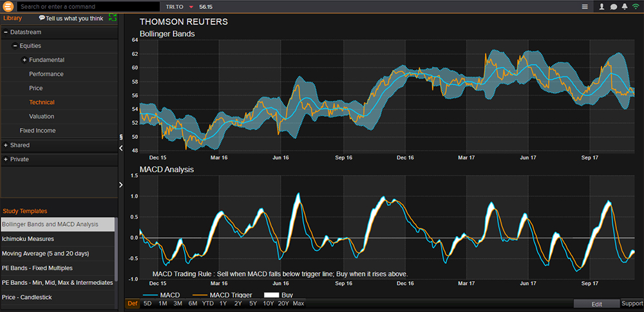Screen dimensions: 644x312
Task: Select Ichimoku Measures template
Action: [58, 239]
